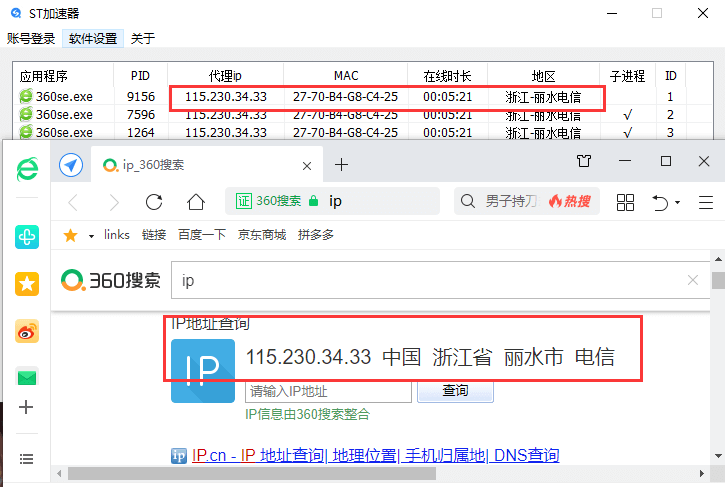Open the 链接 bookmark
This screenshot has height=487, width=725.
coord(154,235)
